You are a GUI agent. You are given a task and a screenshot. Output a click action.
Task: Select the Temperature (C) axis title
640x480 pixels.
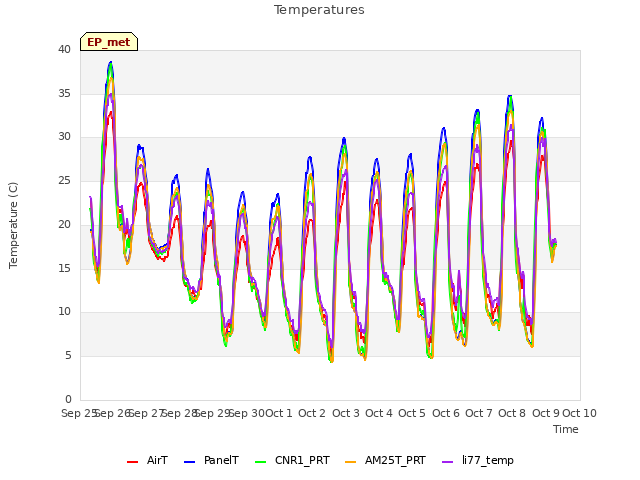click(13, 225)
